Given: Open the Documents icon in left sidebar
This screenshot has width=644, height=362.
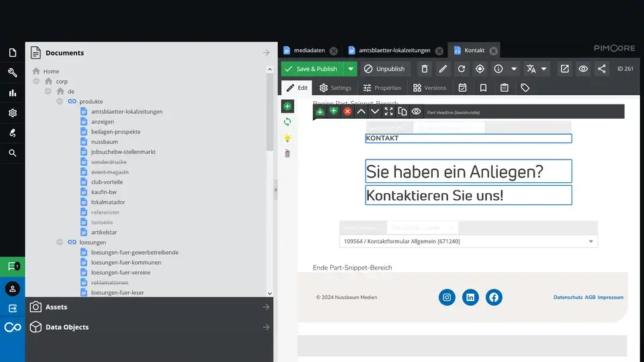Looking at the screenshot, I should point(12,52).
